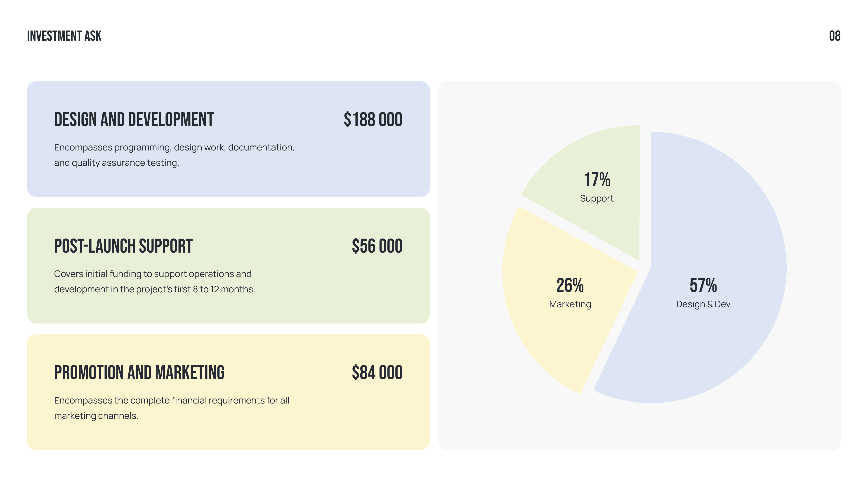Click the "Support" pie chart label
The height and width of the screenshot is (488, 868).
pyautogui.click(x=597, y=198)
